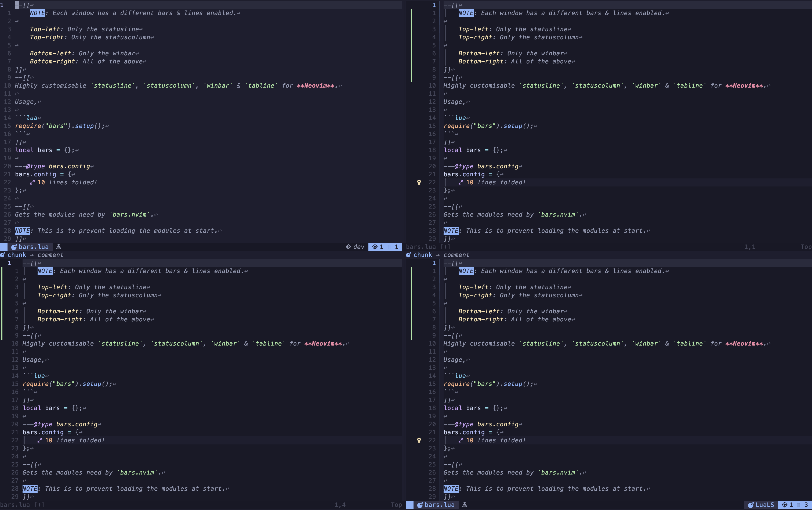The height and width of the screenshot is (510, 812).
Task: Click the blue mode indicator block, top-left statusline
Action: tap(3, 247)
